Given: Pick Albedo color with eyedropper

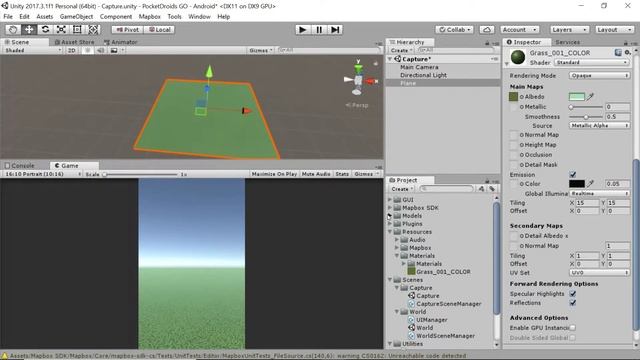Looking at the screenshot, I should pyautogui.click(x=590, y=97).
